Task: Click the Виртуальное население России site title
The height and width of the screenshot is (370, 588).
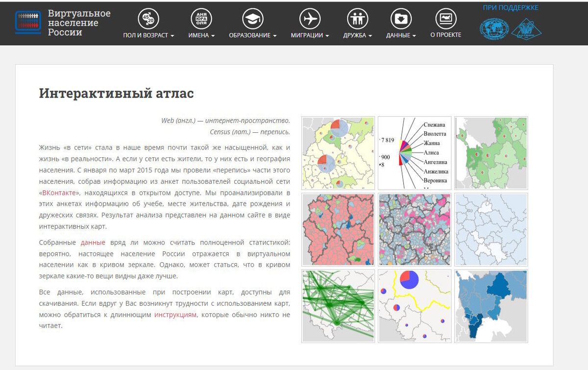Action: tap(79, 23)
